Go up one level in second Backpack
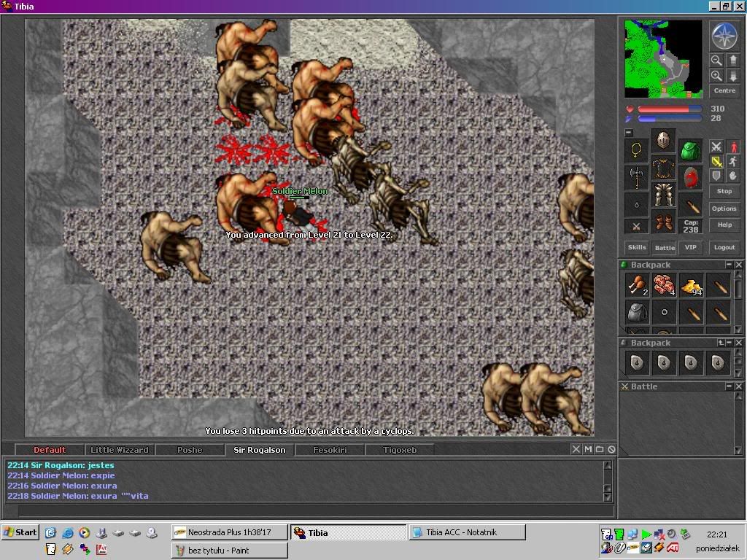 pos(720,343)
